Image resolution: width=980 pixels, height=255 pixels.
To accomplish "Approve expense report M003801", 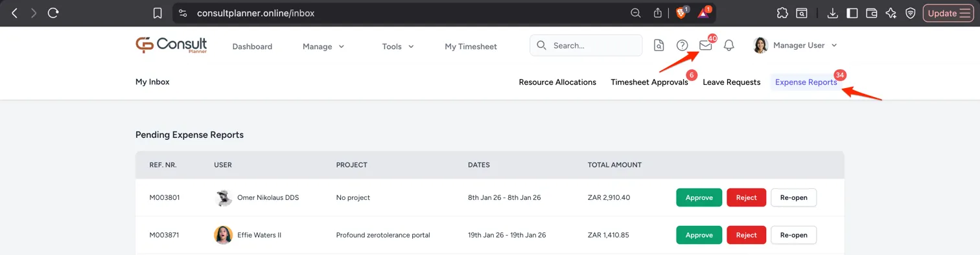I will [x=699, y=197].
